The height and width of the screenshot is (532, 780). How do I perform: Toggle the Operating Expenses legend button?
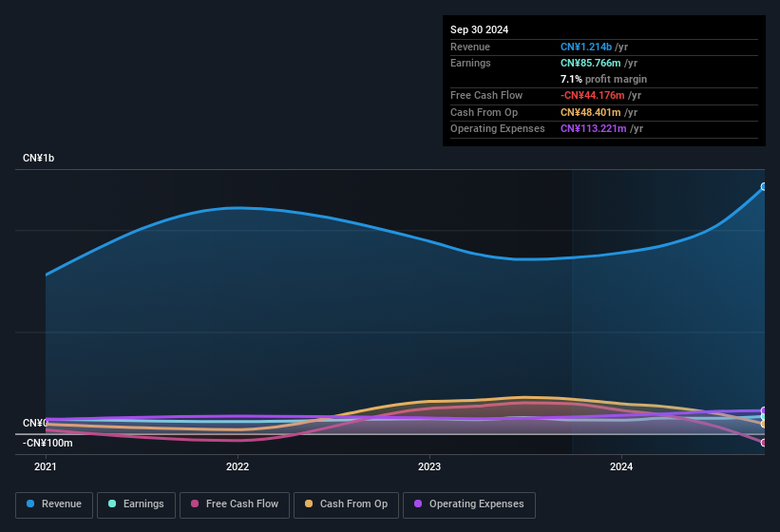point(469,504)
